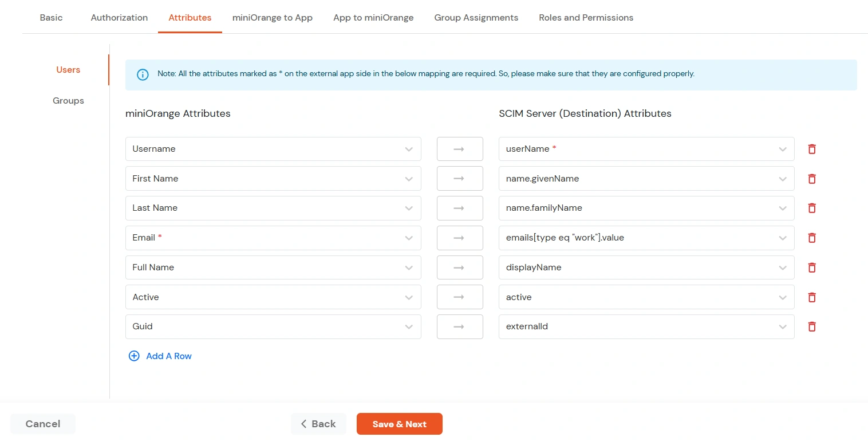868x441 pixels.
Task: Open the Roles and Permissions tab
Action: 586,18
